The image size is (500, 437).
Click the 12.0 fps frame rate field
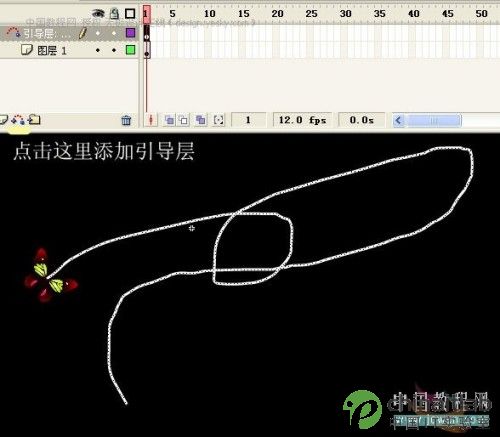click(x=302, y=120)
